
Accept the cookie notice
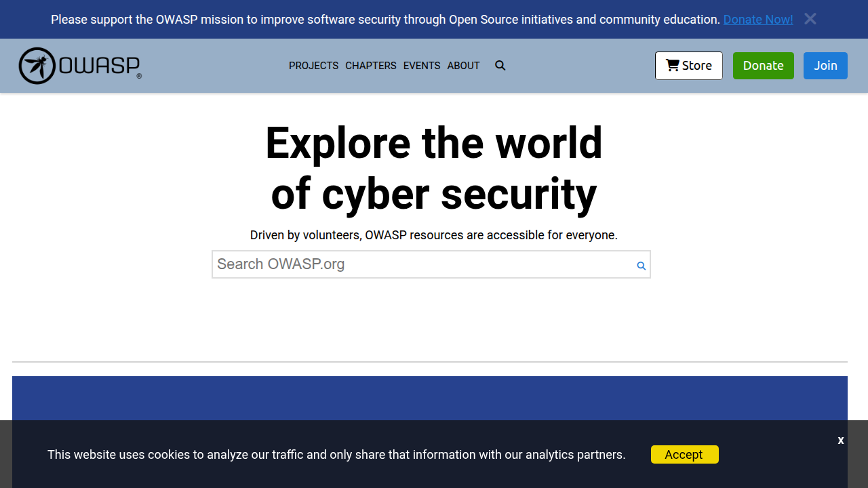685,455
